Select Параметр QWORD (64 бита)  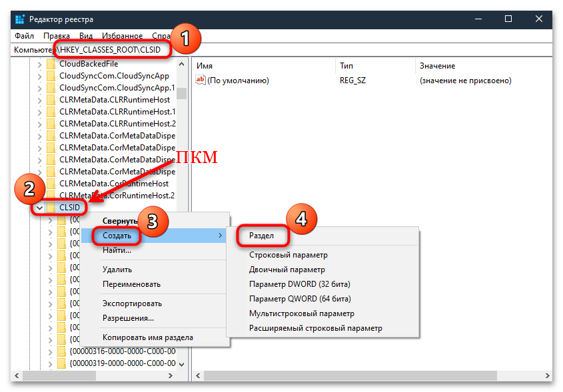(x=300, y=299)
